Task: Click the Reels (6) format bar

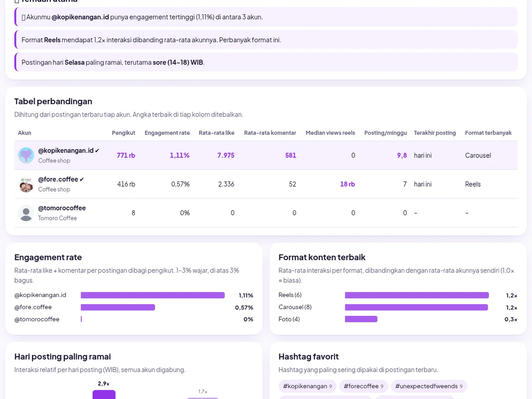Action: [417, 295]
